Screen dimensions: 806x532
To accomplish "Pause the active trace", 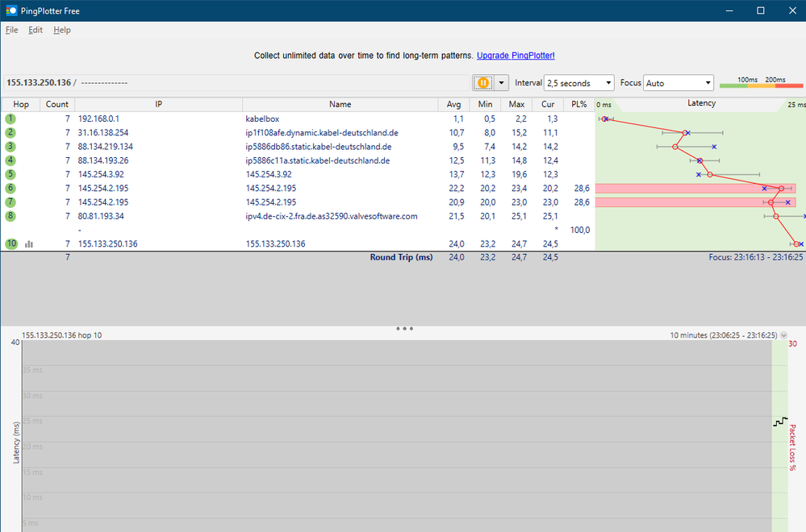I will click(484, 82).
